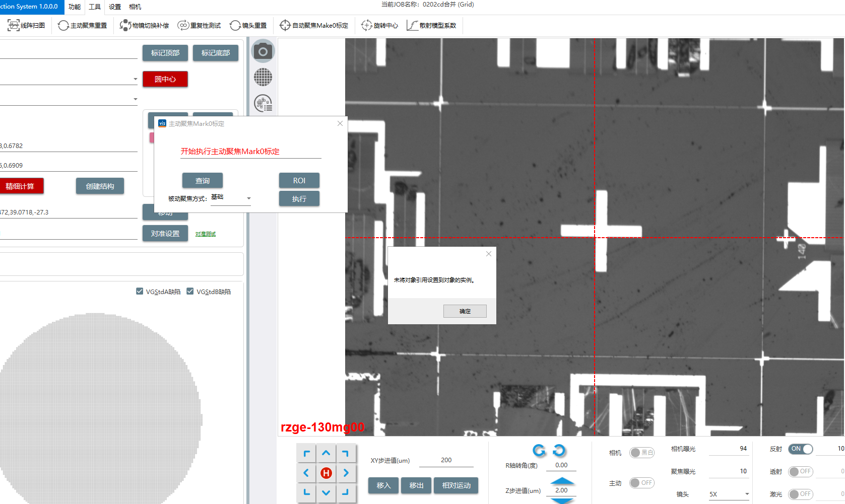Click the camera capture icon
This screenshot has height=504, width=845.
click(x=263, y=51)
